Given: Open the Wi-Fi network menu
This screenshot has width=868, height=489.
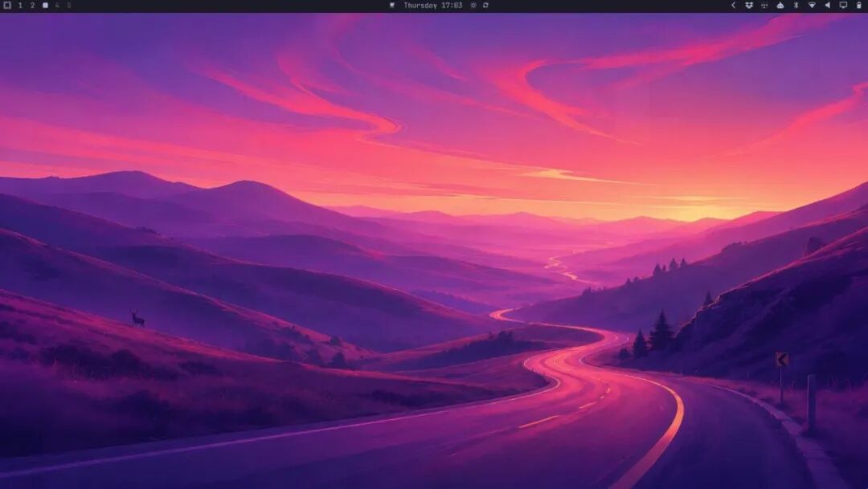Looking at the screenshot, I should pyautogui.click(x=812, y=6).
